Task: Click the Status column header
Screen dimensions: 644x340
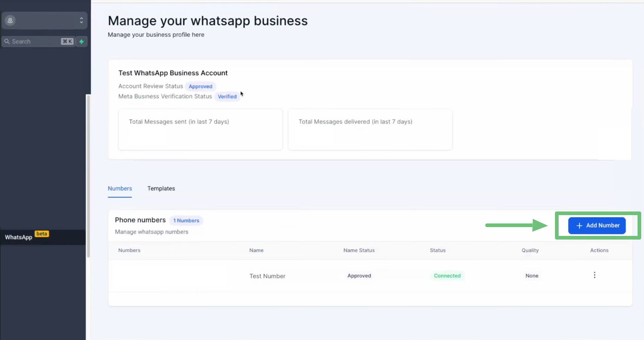Action: pos(438,250)
